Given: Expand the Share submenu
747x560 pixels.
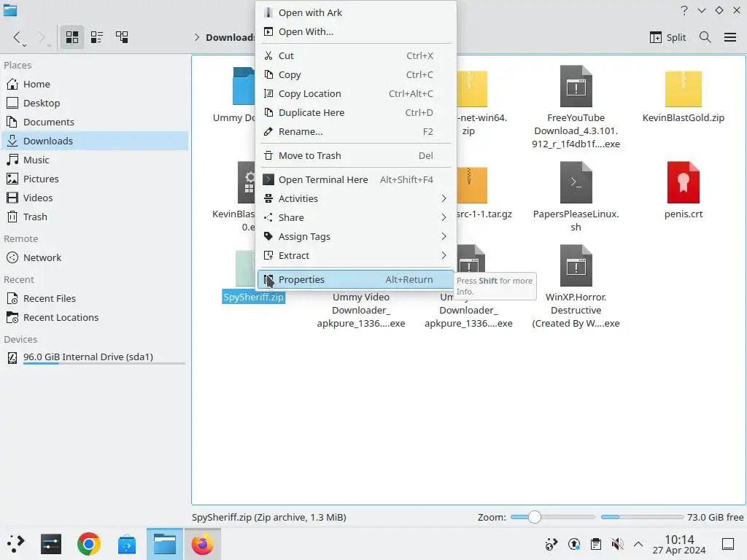Looking at the screenshot, I should [355, 217].
